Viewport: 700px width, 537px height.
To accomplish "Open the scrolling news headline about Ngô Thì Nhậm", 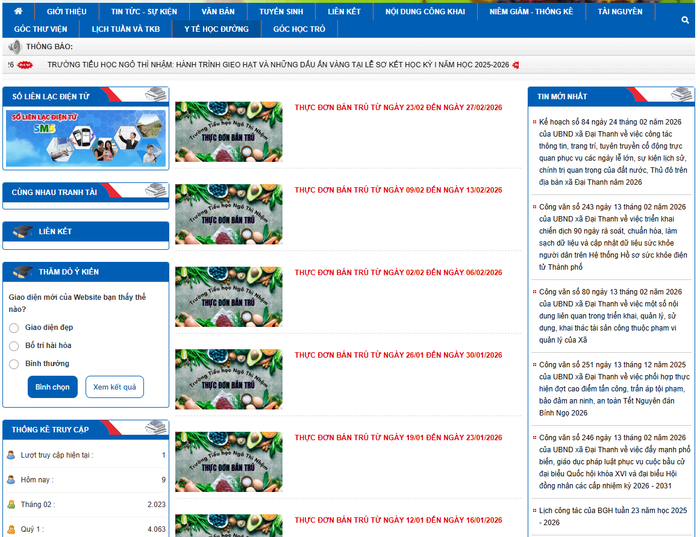I will pyautogui.click(x=278, y=65).
